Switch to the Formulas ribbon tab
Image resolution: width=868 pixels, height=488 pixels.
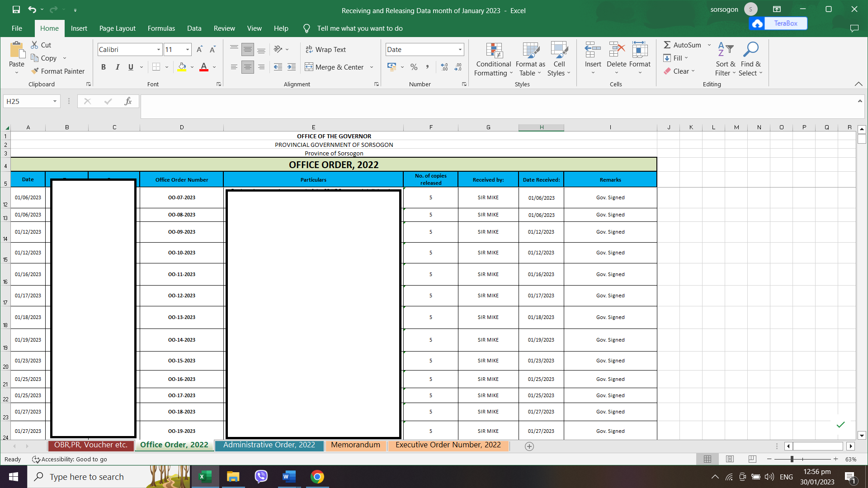pyautogui.click(x=161, y=28)
